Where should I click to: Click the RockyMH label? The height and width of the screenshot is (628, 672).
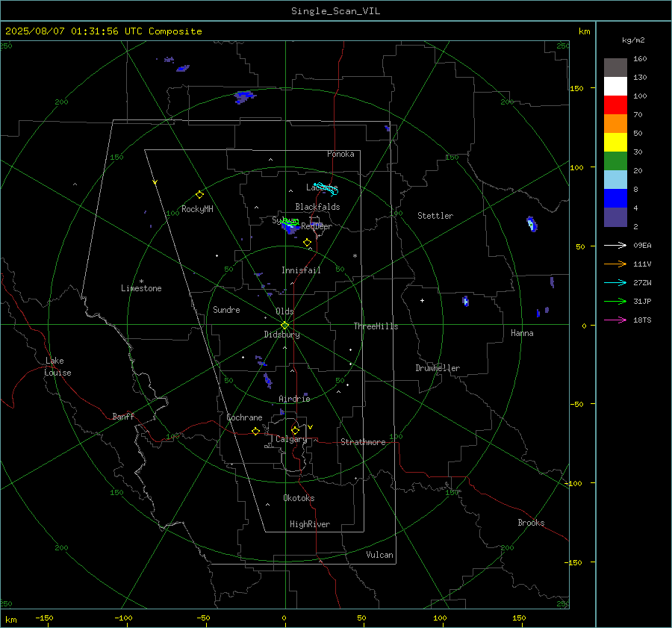pos(197,209)
